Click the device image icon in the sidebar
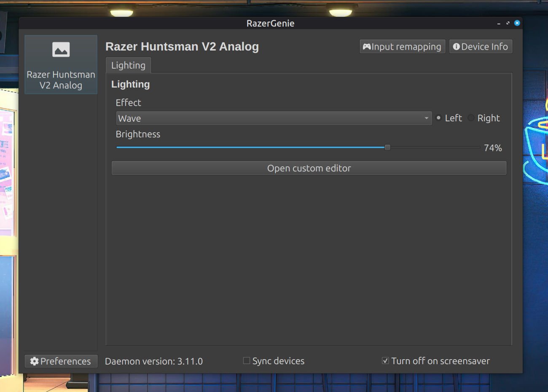 [x=61, y=49]
